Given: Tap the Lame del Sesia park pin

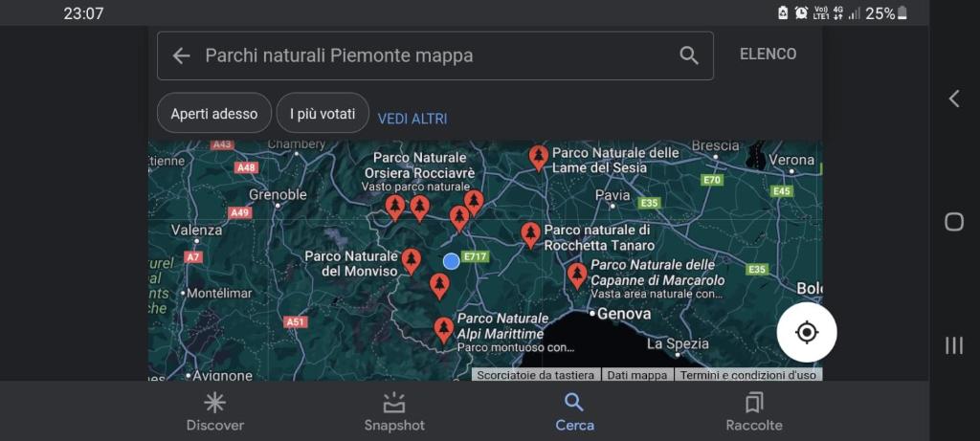Looking at the screenshot, I should tap(539, 157).
